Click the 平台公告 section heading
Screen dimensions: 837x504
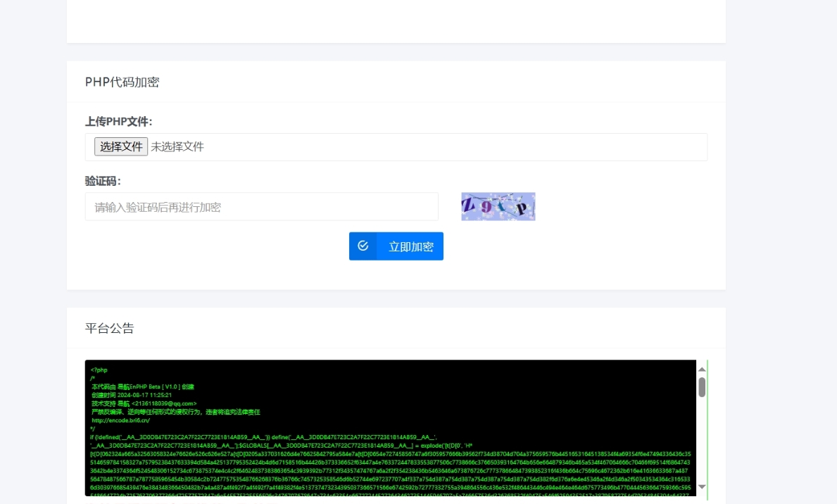pyautogui.click(x=109, y=328)
